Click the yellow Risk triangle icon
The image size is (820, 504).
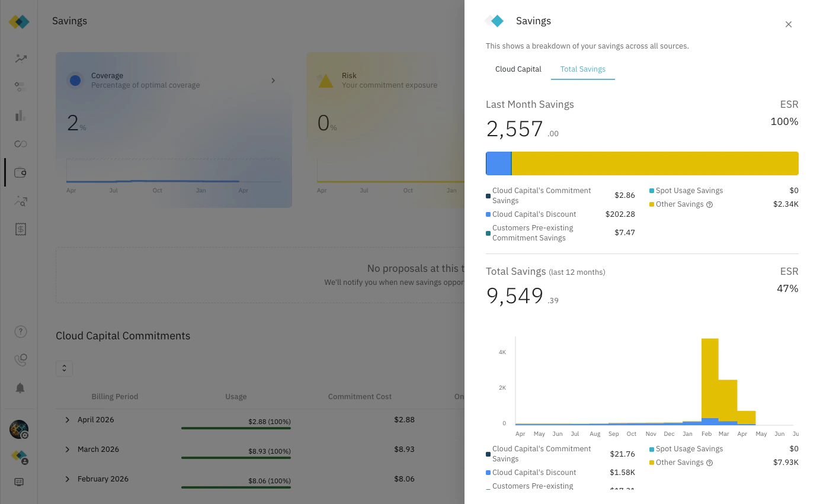[x=325, y=81]
